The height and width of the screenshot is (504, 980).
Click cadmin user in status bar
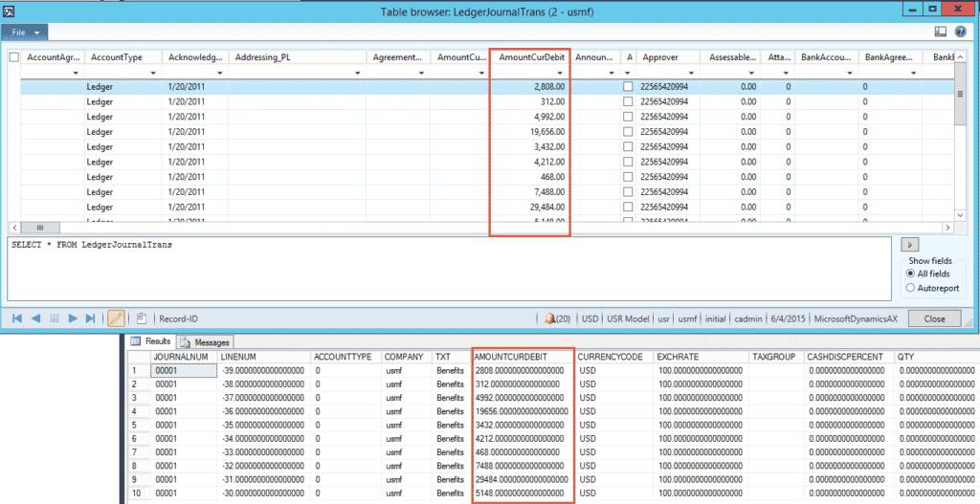[748, 318]
